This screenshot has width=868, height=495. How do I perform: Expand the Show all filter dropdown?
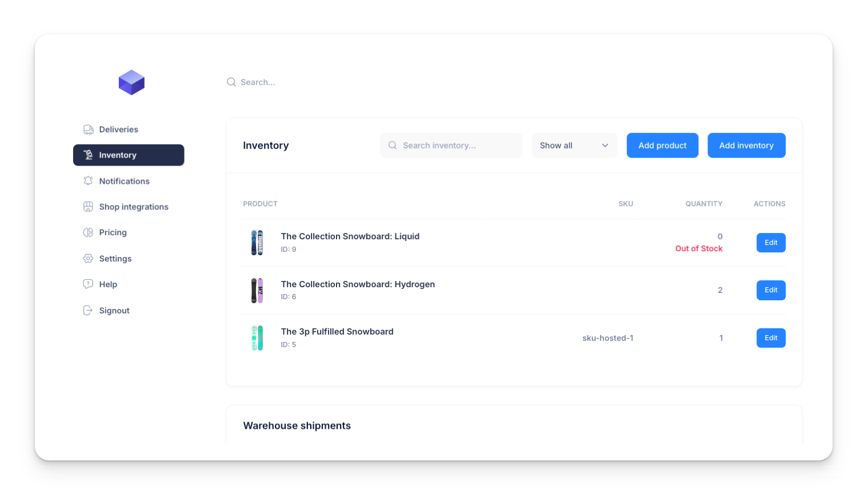(574, 146)
